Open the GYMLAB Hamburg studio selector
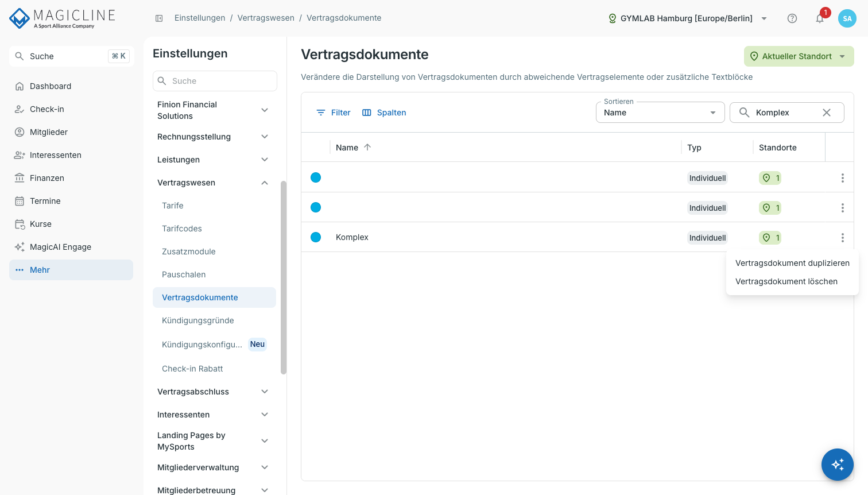The image size is (868, 495). pyautogui.click(x=688, y=18)
